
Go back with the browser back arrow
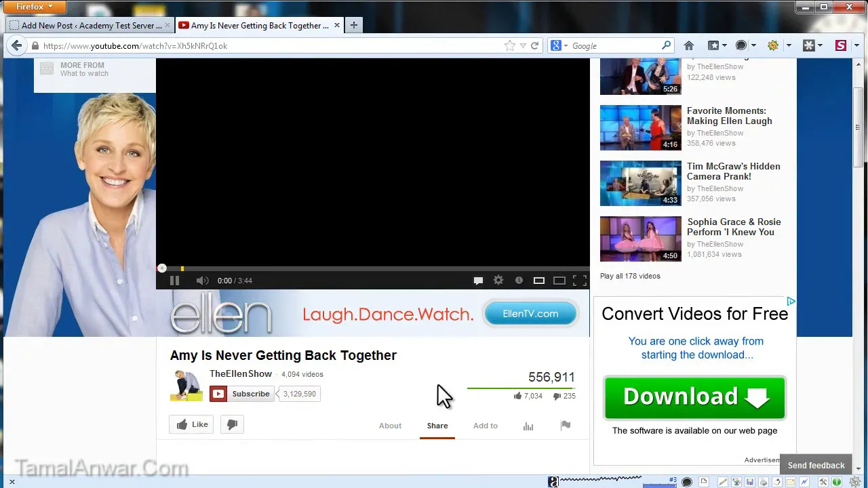click(16, 45)
